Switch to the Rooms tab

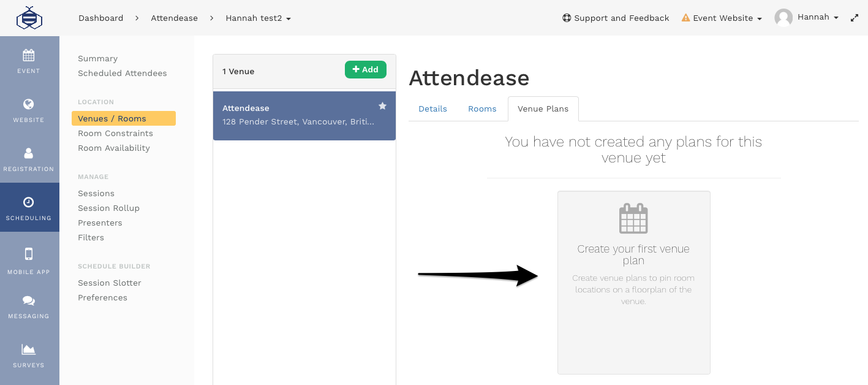coord(482,109)
